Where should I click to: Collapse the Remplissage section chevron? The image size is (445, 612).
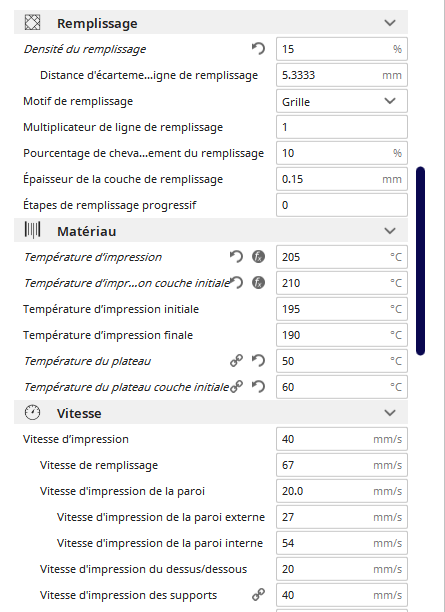(390, 23)
